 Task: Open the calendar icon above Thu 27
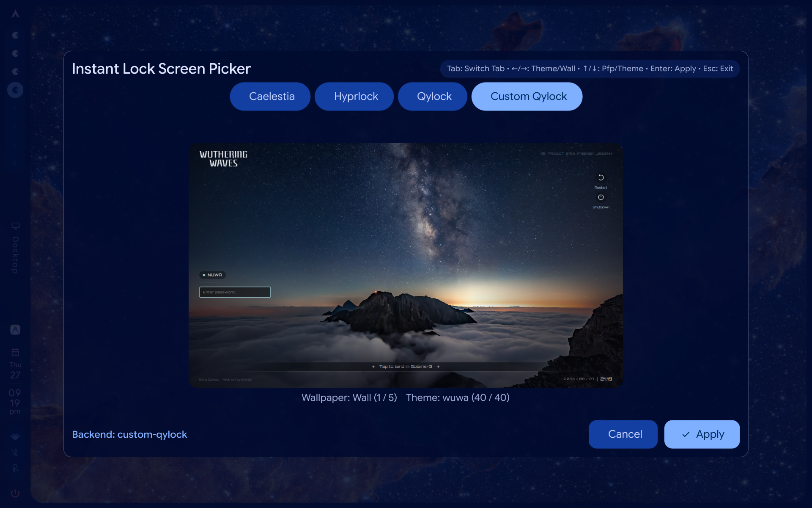[x=15, y=353]
